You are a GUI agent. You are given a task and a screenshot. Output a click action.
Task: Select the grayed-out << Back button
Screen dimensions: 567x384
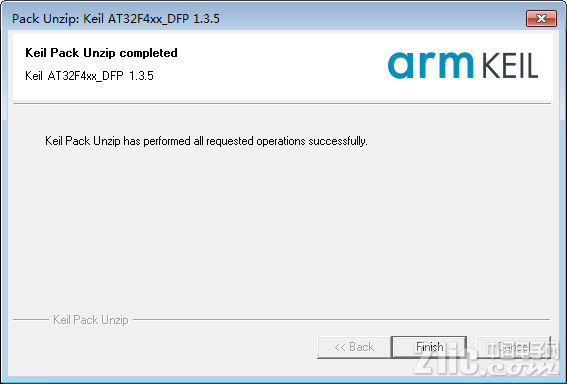tap(354, 347)
